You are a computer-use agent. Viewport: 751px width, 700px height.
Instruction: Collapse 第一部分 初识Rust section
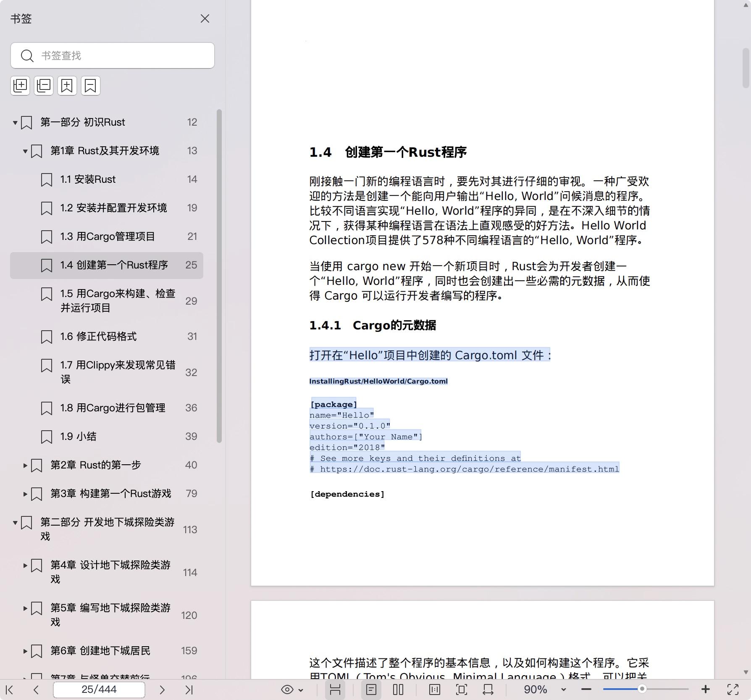(x=15, y=123)
